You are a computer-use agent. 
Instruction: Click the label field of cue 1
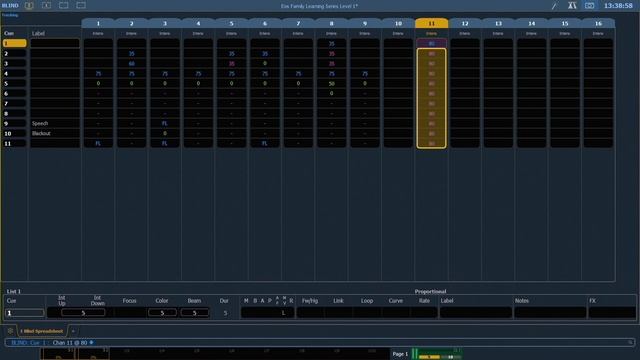pos(55,43)
